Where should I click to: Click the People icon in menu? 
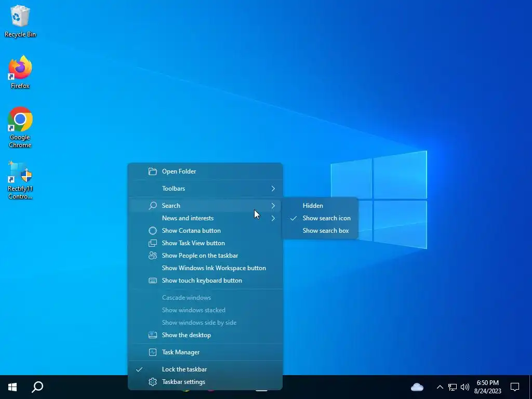[153, 256]
